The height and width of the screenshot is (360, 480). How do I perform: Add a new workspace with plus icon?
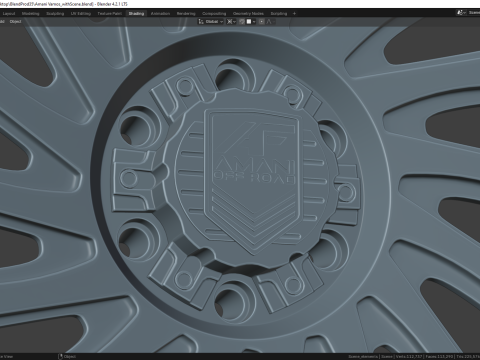[294, 14]
